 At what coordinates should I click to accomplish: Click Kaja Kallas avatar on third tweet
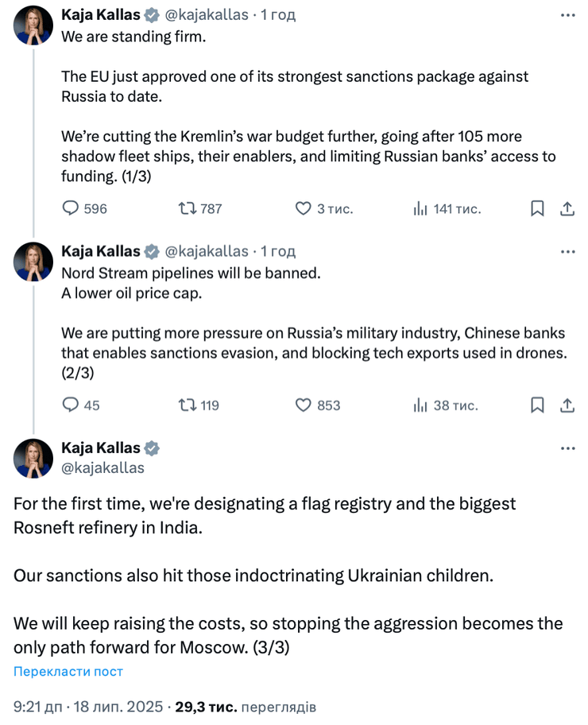pyautogui.click(x=33, y=458)
